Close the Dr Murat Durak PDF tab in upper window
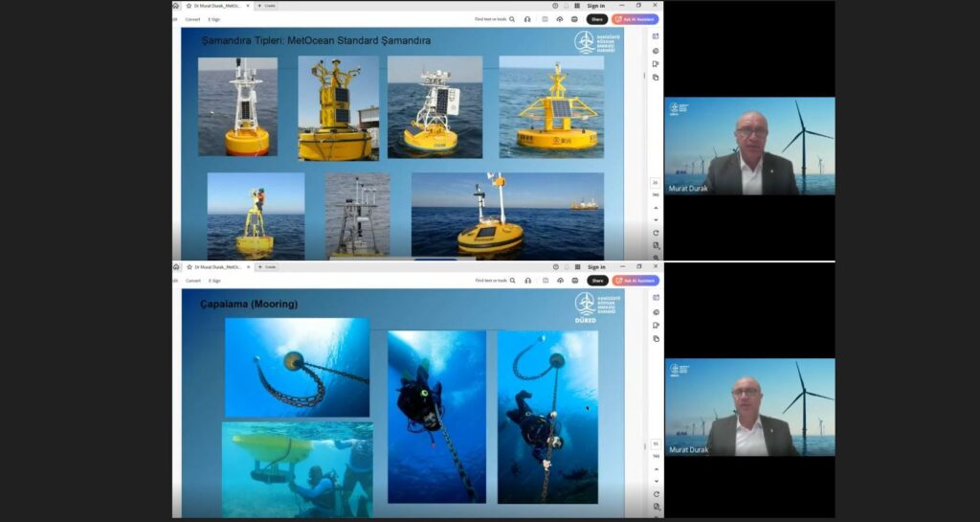980x522 pixels. tap(248, 6)
